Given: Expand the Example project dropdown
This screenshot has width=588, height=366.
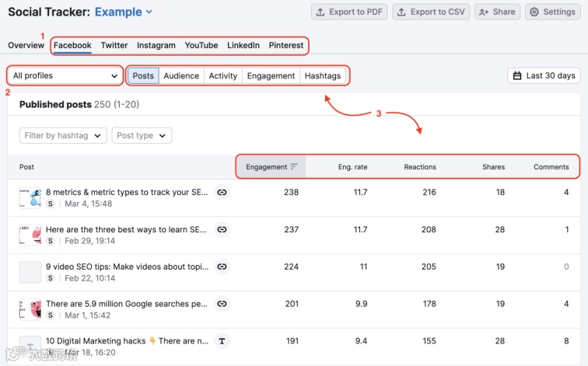Looking at the screenshot, I should point(124,12).
